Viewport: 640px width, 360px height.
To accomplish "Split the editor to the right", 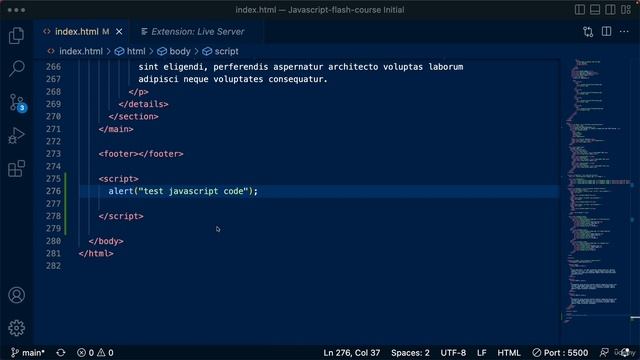I will [607, 31].
